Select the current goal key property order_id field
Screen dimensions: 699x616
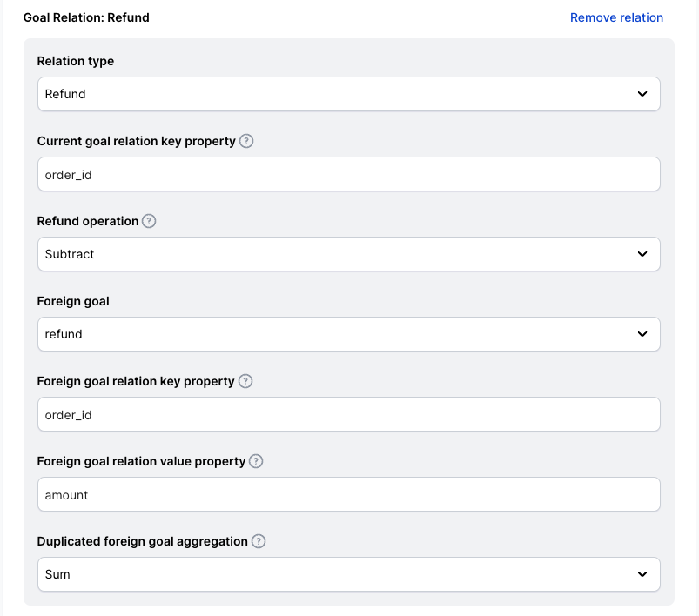(348, 174)
